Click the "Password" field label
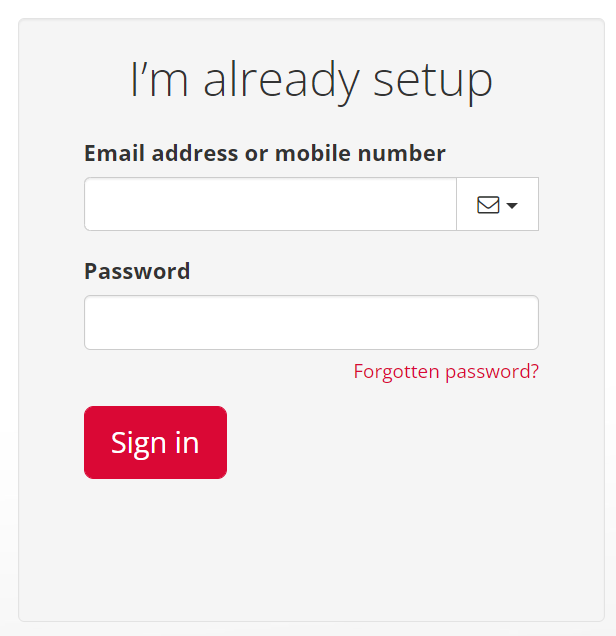The height and width of the screenshot is (636, 616). point(137,271)
